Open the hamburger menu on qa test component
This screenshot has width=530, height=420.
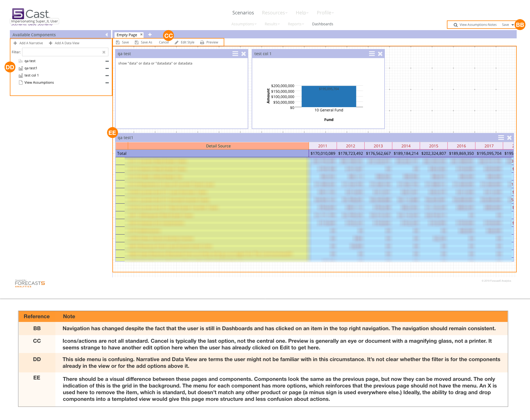(x=235, y=54)
